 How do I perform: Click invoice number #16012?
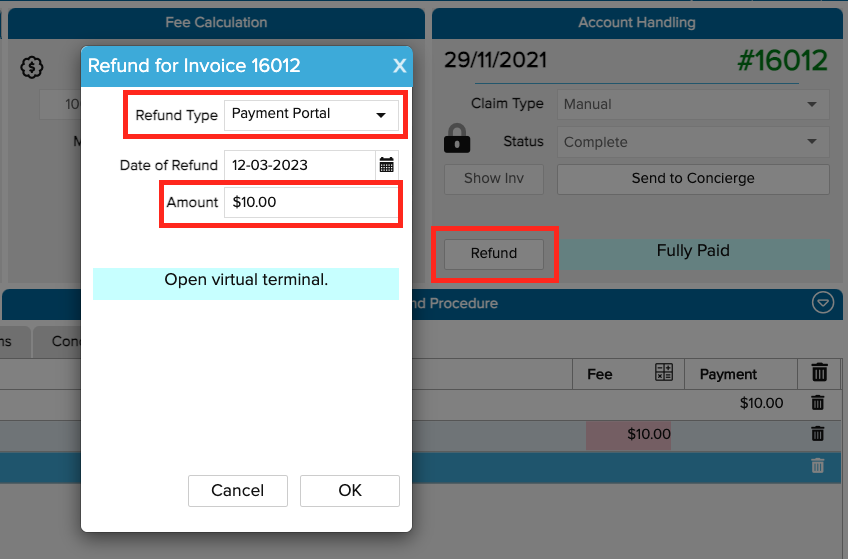click(x=782, y=61)
